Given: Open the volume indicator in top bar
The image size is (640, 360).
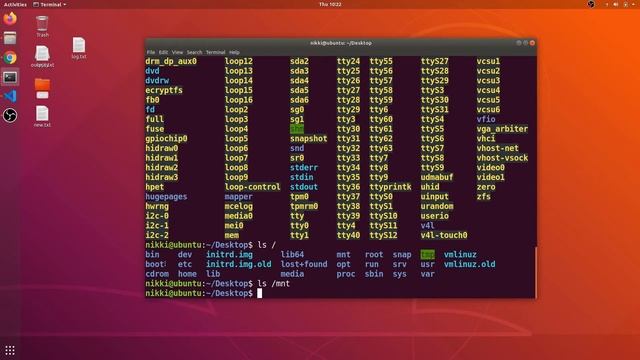Looking at the screenshot, I should (x=616, y=4).
